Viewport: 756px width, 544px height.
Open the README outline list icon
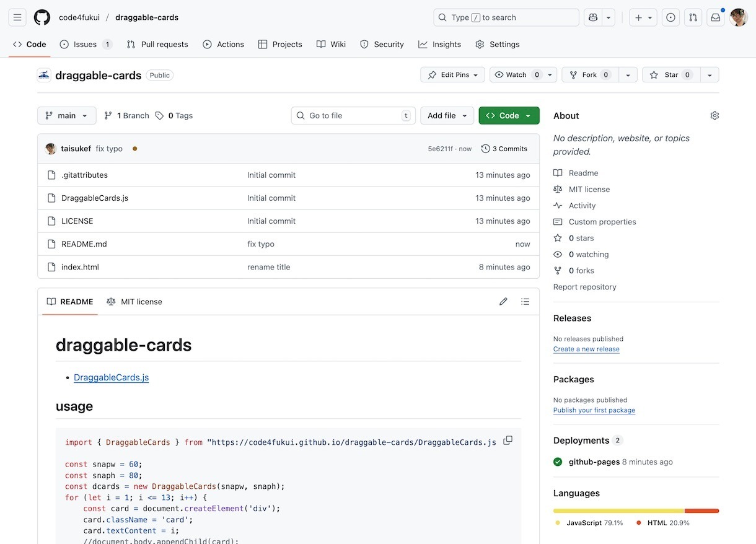525,302
